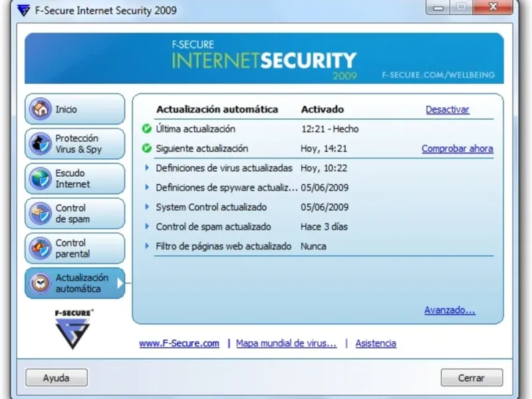Viewport: 532px width, 399px height.
Task: Click 'Actualización automática' bold panel heading
Action: coord(217,109)
